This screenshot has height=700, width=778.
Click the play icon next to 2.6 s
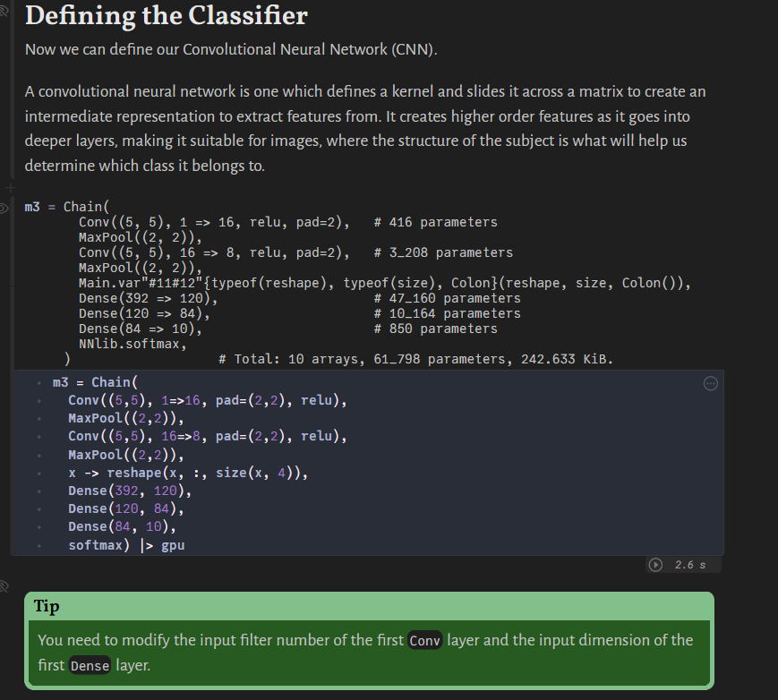654,565
